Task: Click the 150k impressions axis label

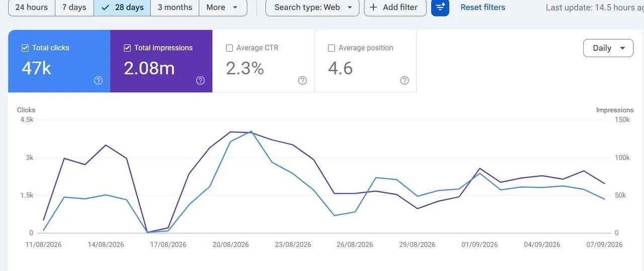Action: point(622,119)
